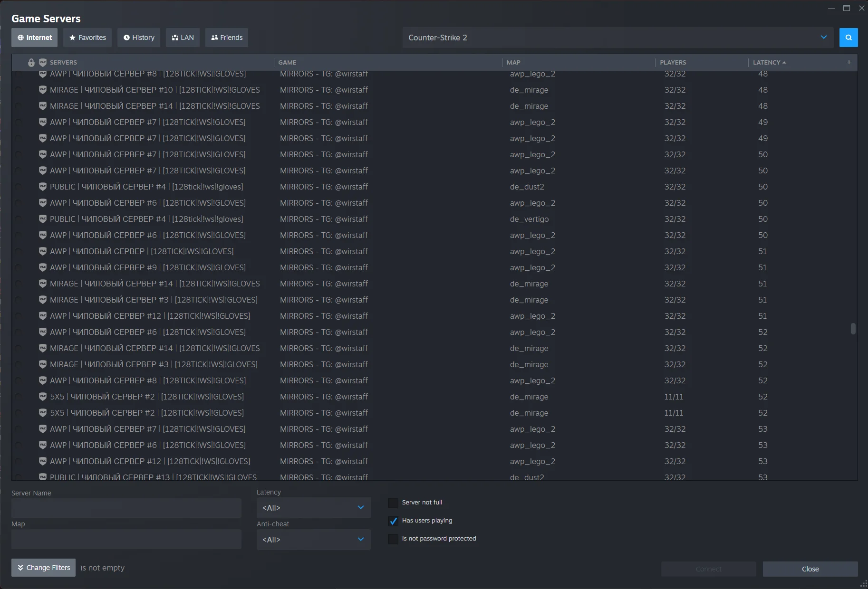Click latency 53 of AWP #7 row
868x589 pixels.
pos(763,429)
